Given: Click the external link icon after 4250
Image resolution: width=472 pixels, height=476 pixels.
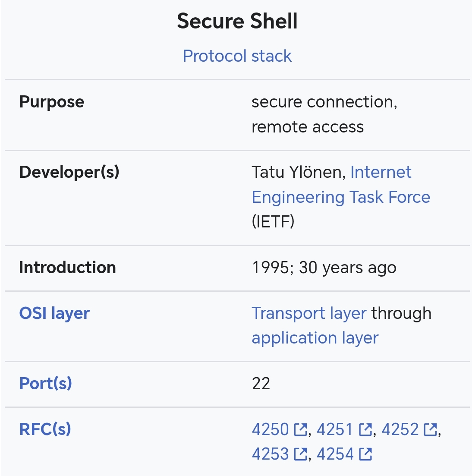Looking at the screenshot, I should (300, 430).
